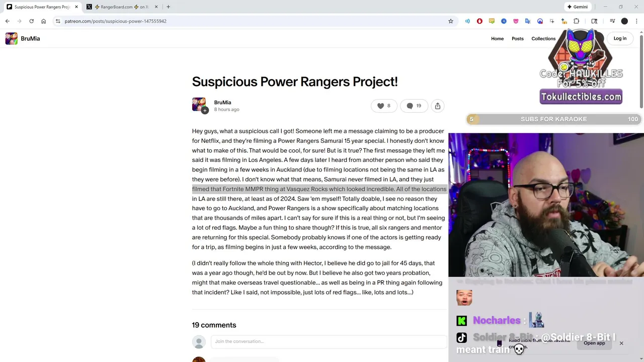Reload the page using the refresh icon

pos(31,21)
